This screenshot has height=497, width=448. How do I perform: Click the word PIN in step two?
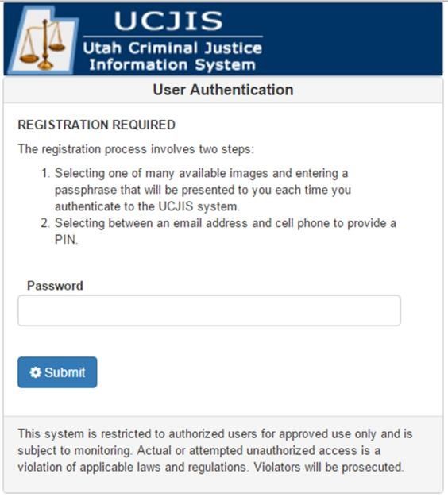click(x=66, y=240)
